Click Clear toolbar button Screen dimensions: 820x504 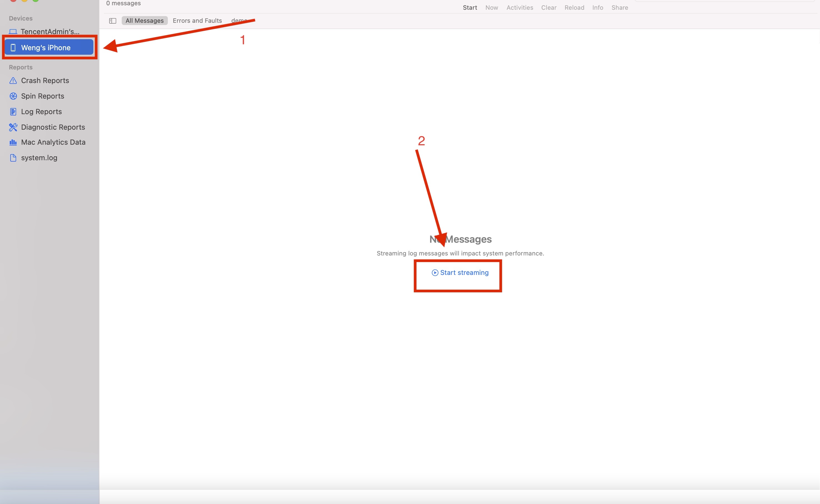548,7
